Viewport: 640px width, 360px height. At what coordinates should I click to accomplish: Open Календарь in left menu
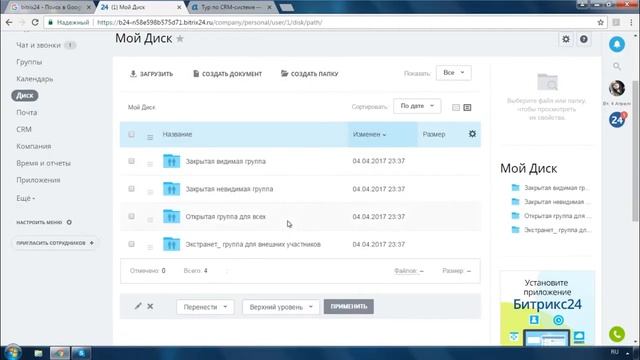click(x=35, y=79)
